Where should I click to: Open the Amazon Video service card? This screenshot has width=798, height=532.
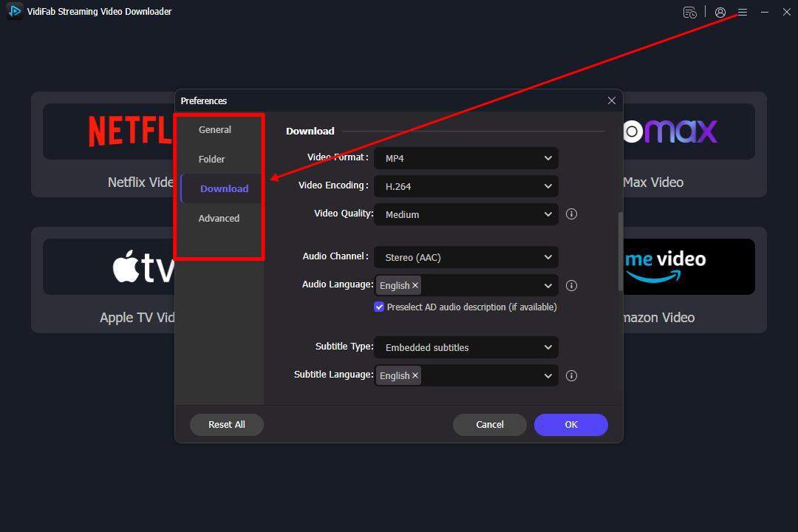click(694, 280)
